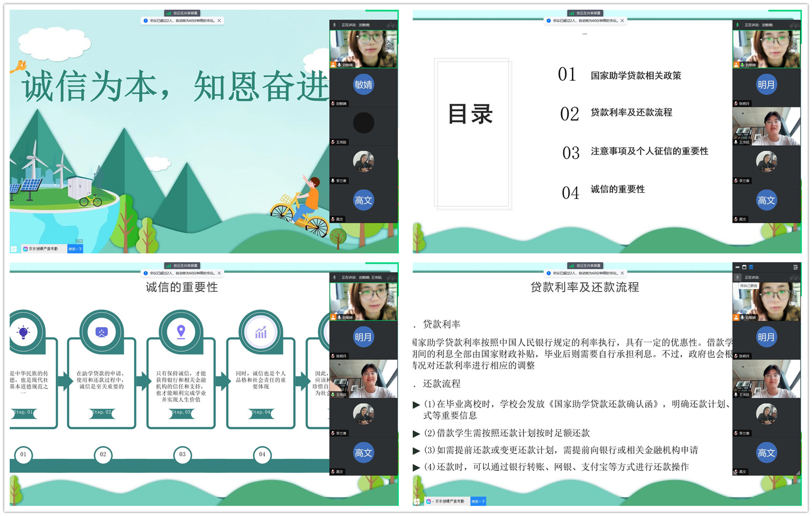Click the mute-self microphone button showing 将自己静音 tooltip
The image size is (812, 516).
pos(738,277)
